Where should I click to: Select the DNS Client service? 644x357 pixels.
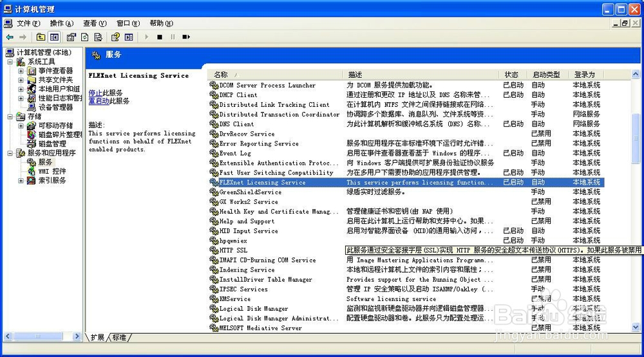pyautogui.click(x=406, y=124)
